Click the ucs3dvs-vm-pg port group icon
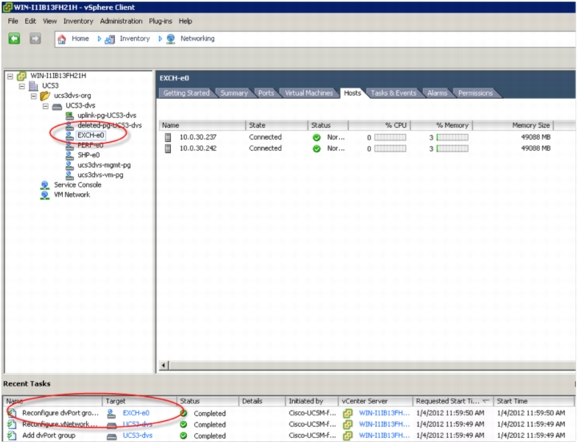 pyautogui.click(x=70, y=175)
